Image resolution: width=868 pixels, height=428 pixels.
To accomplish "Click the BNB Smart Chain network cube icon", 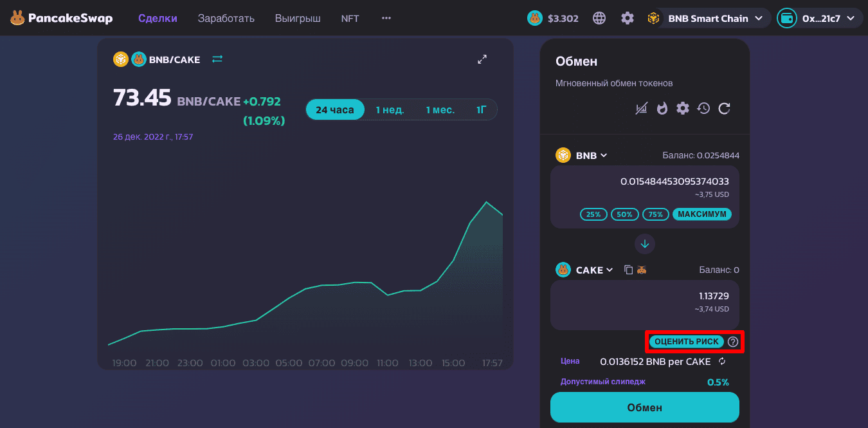I will click(x=655, y=19).
